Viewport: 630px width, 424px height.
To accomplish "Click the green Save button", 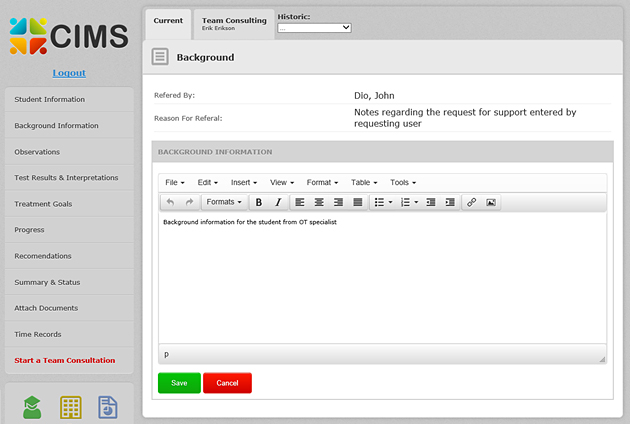I will 179,383.
